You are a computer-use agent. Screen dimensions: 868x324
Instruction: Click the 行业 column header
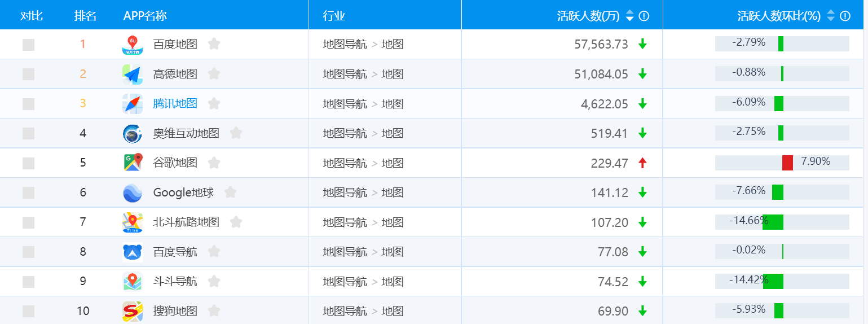[334, 16]
